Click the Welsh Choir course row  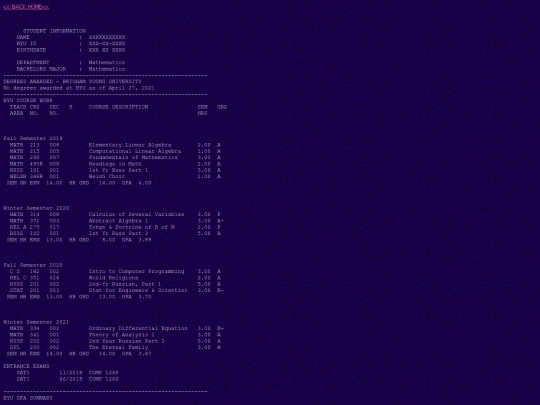click(x=115, y=176)
